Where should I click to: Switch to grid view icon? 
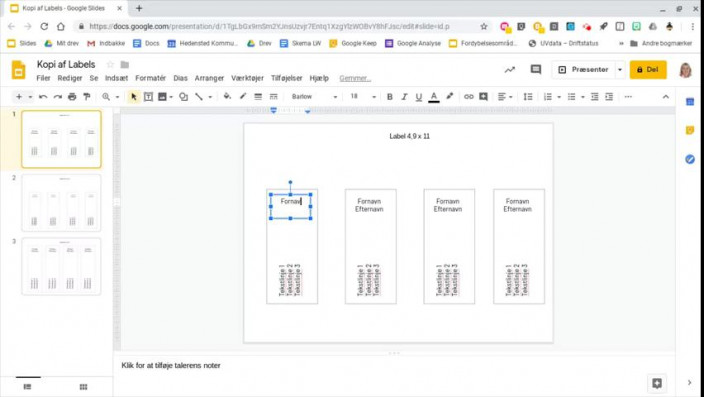click(83, 387)
